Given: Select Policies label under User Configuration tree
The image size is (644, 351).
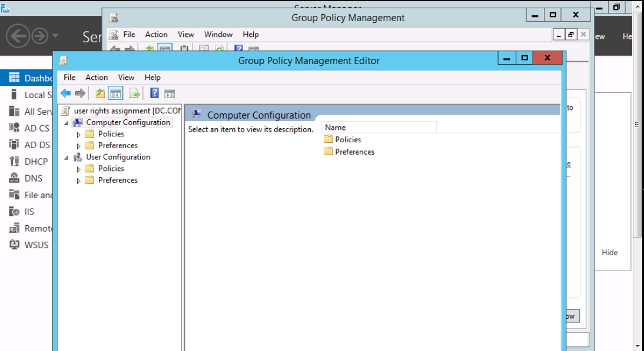Looking at the screenshot, I should click(111, 168).
